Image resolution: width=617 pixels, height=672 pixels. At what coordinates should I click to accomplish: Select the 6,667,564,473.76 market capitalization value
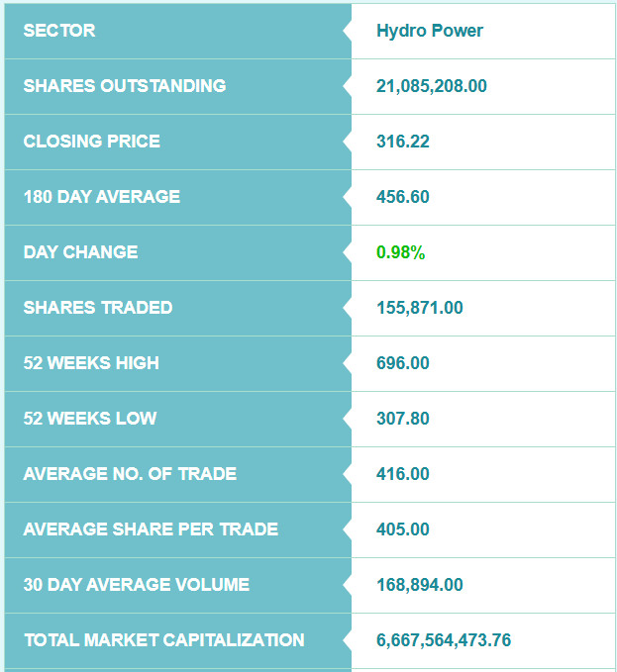click(x=444, y=640)
